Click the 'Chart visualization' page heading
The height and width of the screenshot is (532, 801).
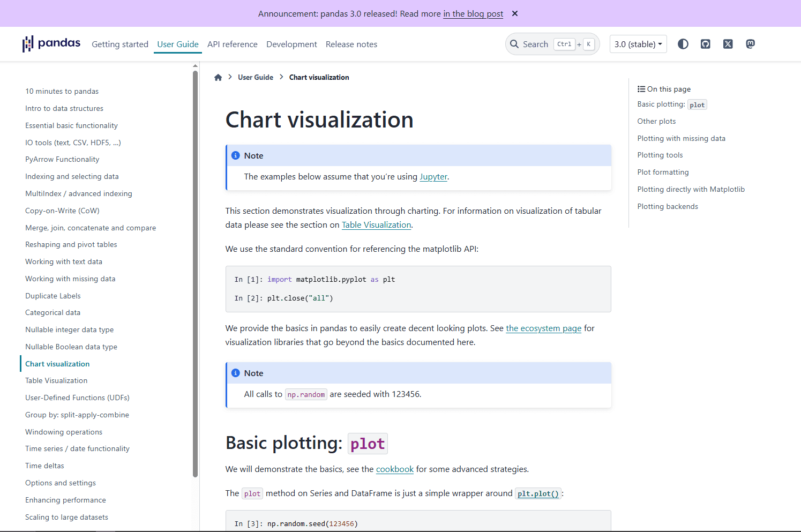[x=319, y=119]
